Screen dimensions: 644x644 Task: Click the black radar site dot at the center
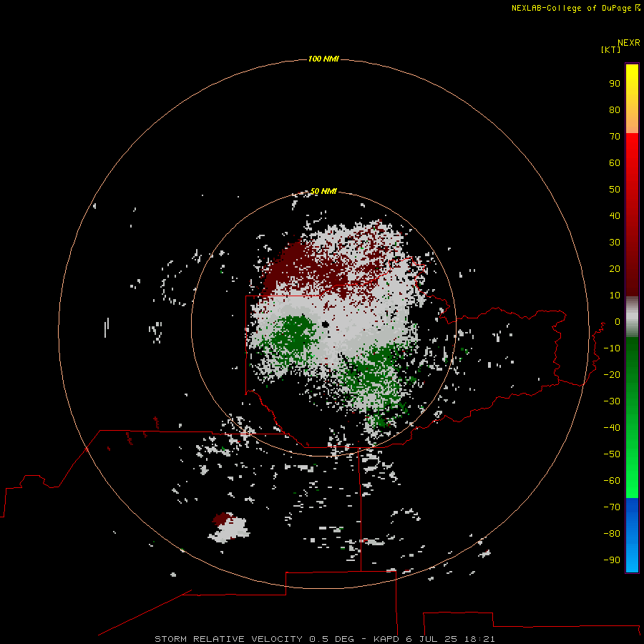(x=326, y=324)
